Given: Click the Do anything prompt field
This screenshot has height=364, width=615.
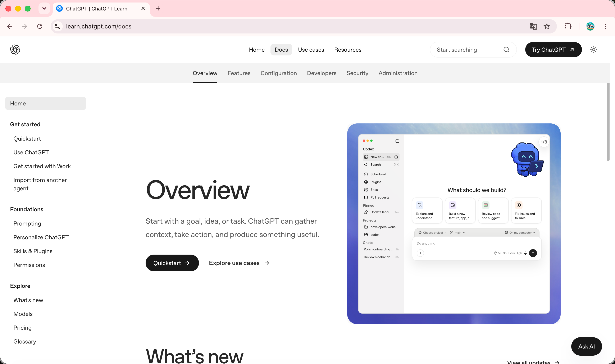Looking at the screenshot, I should pos(477,243).
